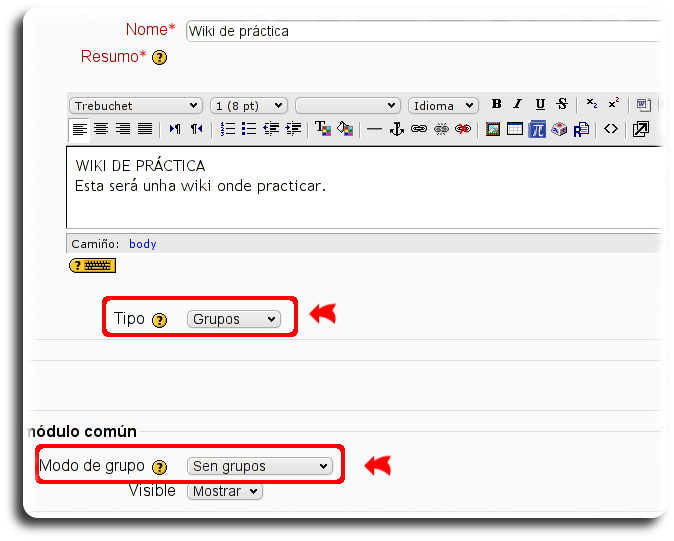Image resolution: width=674 pixels, height=541 pixels.
Task: Open the Visible dropdown set to Mostrar
Action: (x=225, y=491)
